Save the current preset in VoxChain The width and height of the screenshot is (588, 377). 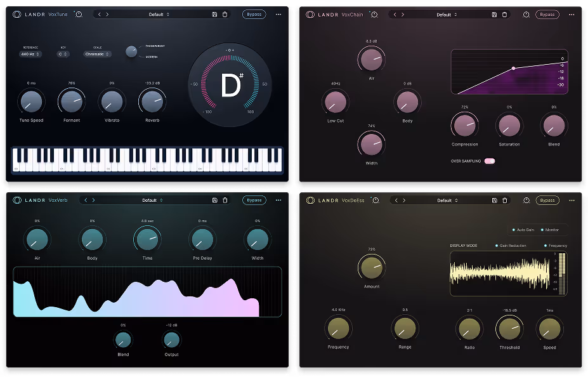494,15
